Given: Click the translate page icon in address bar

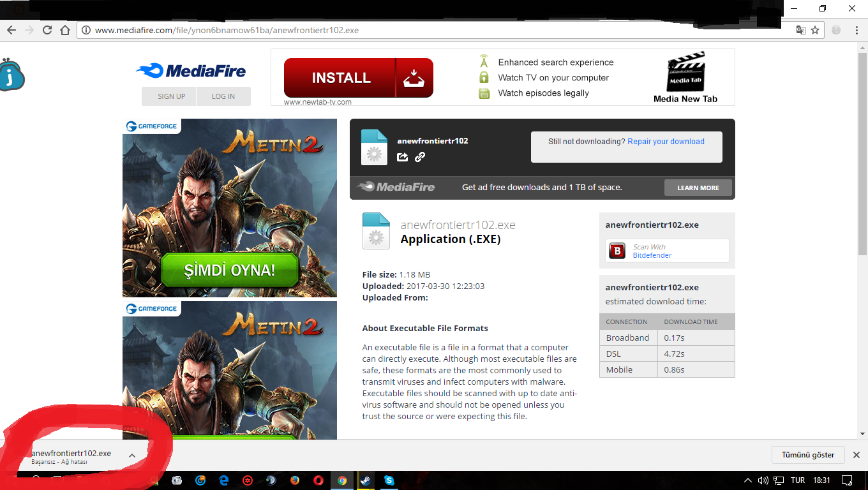Looking at the screenshot, I should (x=800, y=30).
